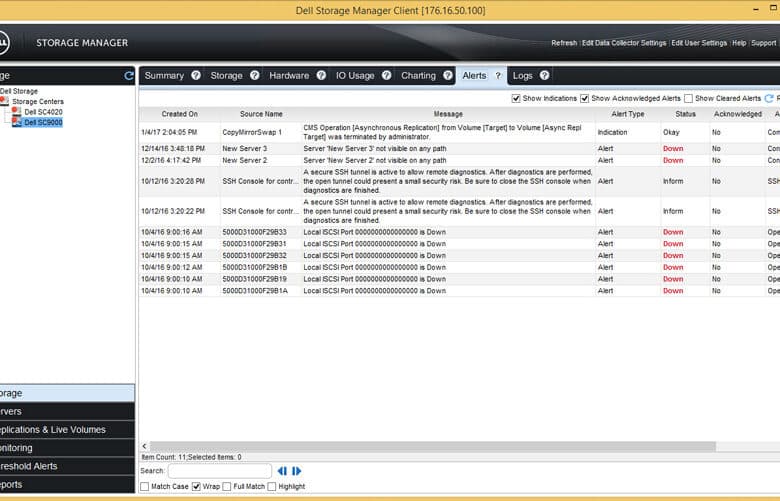This screenshot has height=501, width=780.
Task: Click the Storage Centers folder icon
Action: pyautogui.click(x=4, y=101)
